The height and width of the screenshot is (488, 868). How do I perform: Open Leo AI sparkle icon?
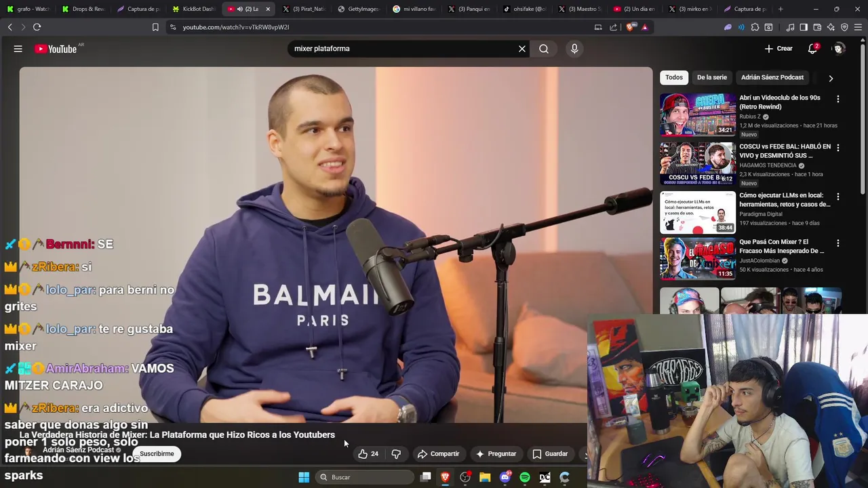coord(831,27)
